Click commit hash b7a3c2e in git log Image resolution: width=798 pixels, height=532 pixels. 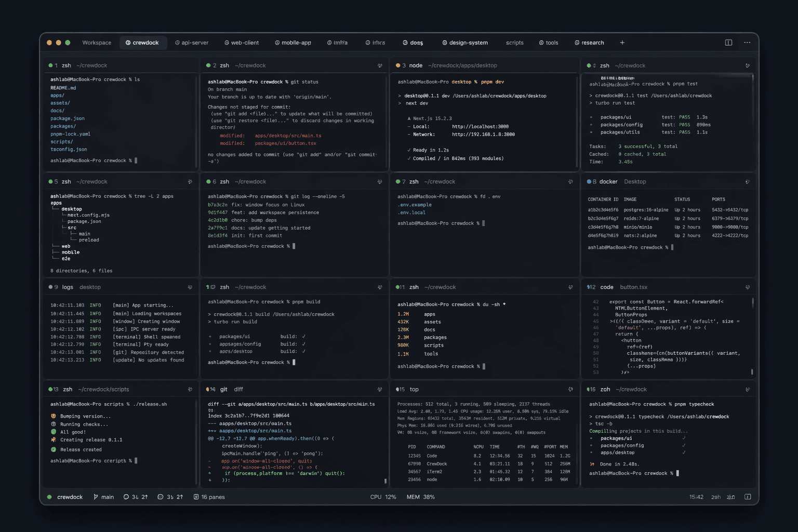(218, 205)
